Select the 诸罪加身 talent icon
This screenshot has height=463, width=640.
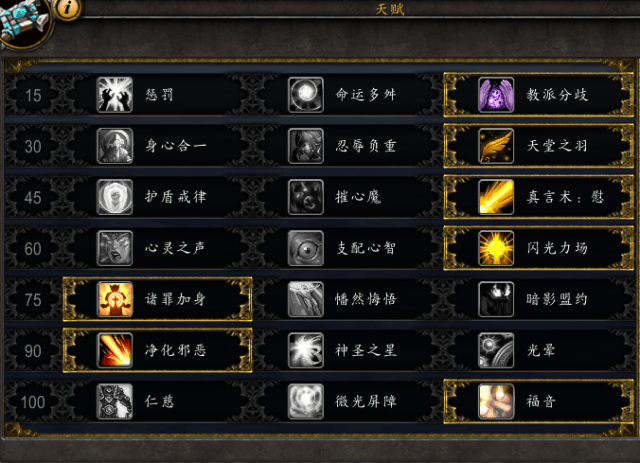[115, 299]
